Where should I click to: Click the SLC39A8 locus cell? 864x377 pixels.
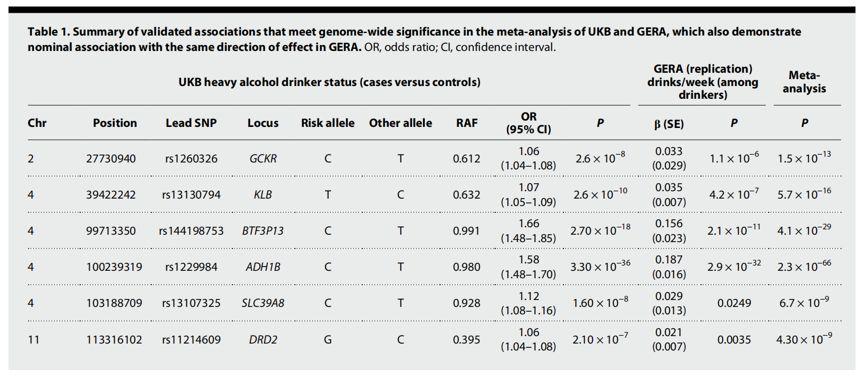coord(262,303)
